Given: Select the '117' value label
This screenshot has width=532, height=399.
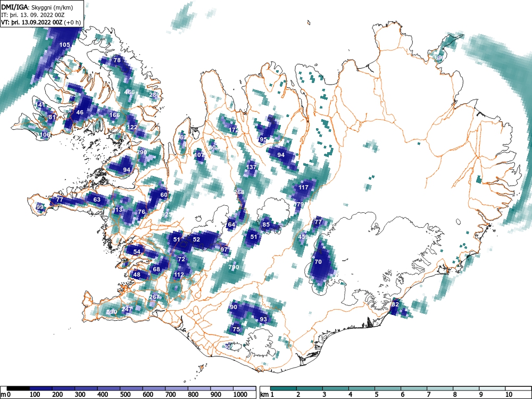Looking at the screenshot, I should point(303,187).
